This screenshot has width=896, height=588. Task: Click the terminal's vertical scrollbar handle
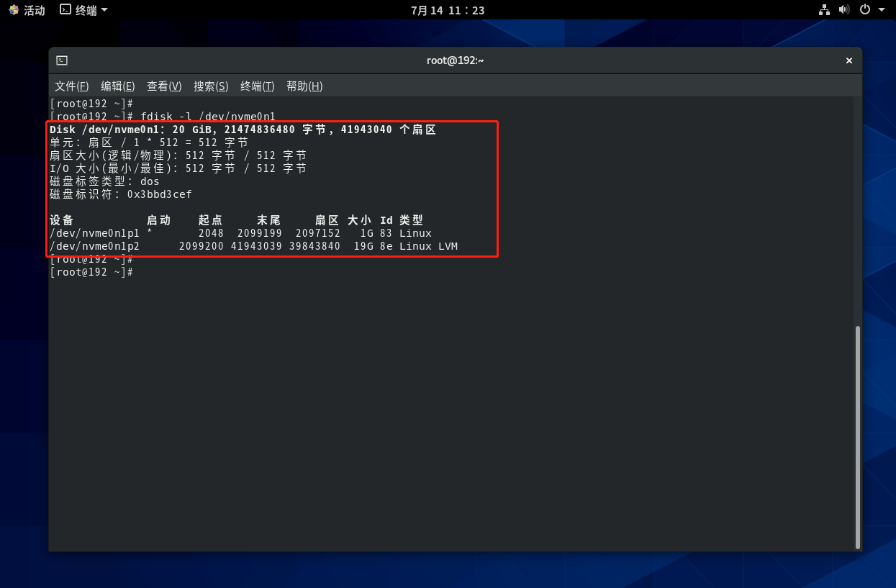(856, 436)
